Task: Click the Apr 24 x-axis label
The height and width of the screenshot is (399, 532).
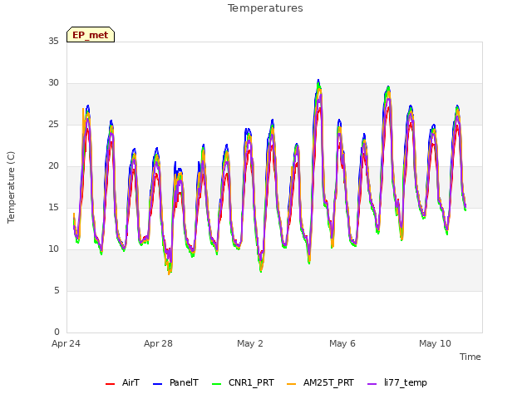Action: coord(66,343)
